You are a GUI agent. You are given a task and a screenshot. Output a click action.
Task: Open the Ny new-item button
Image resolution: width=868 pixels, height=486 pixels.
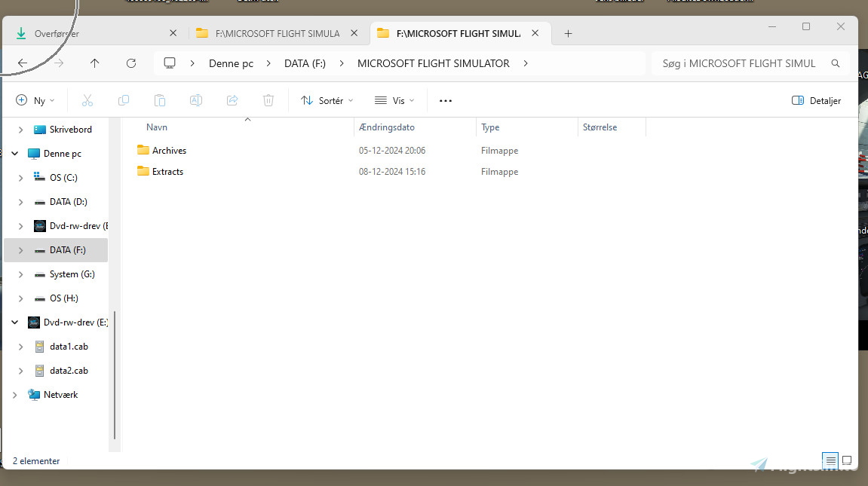coord(35,100)
